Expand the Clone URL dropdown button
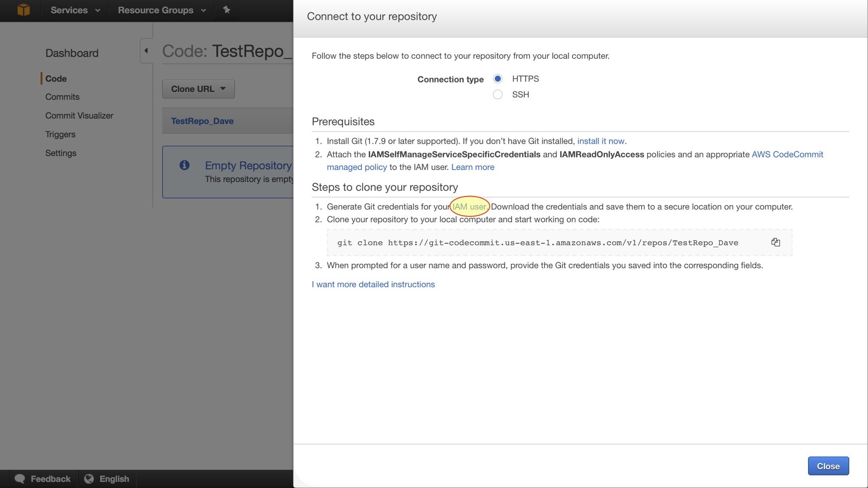Viewport: 868px width, 488px height. 198,89
